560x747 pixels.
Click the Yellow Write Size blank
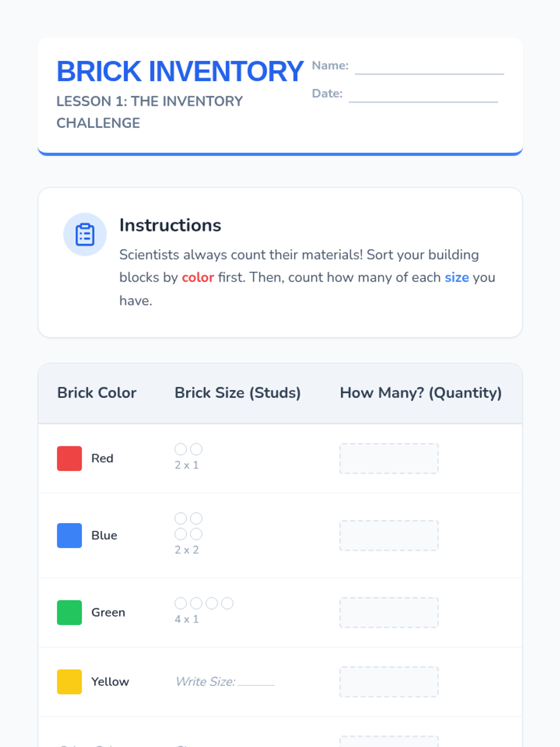point(256,682)
